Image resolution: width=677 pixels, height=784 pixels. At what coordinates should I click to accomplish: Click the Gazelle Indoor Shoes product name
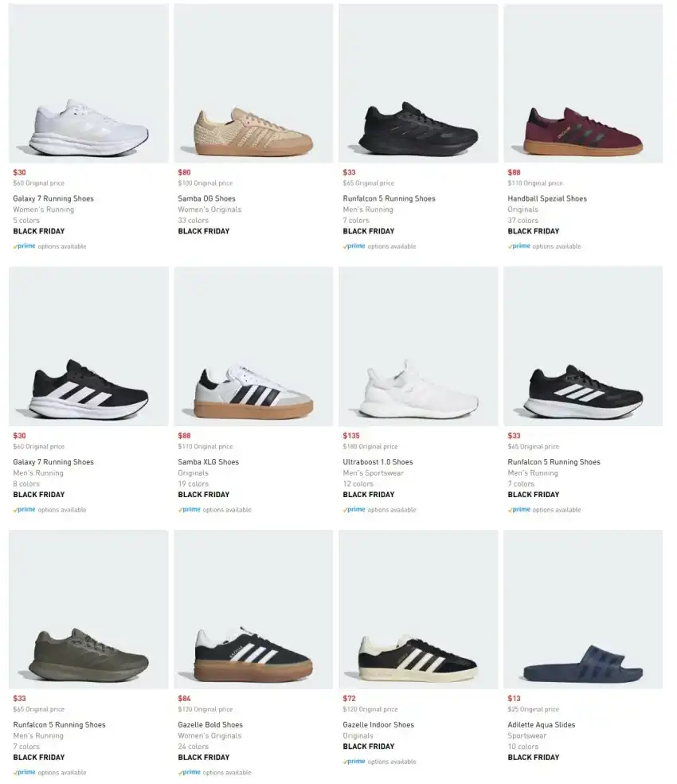coord(378,725)
